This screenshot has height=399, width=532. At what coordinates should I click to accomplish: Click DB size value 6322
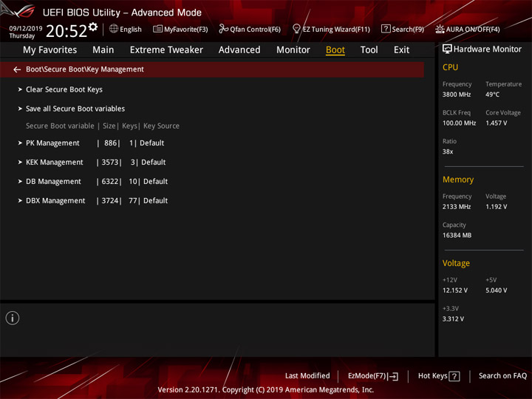(x=110, y=181)
